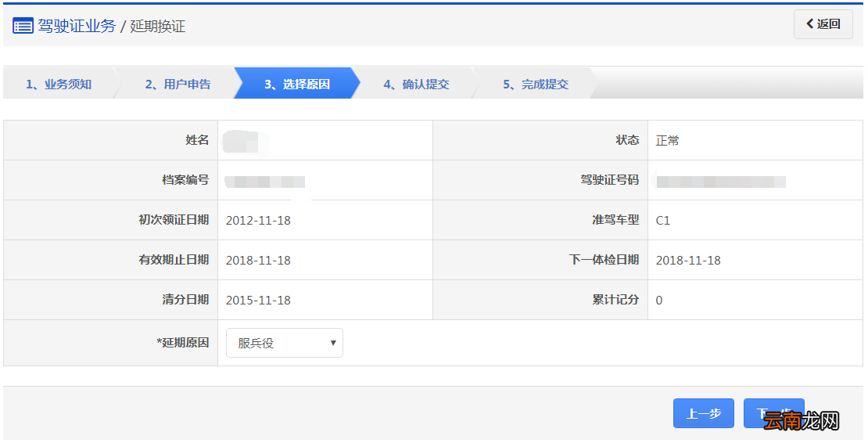This screenshot has height=443, width=868.
Task: Click the 驾驶证号码 label
Action: [609, 180]
